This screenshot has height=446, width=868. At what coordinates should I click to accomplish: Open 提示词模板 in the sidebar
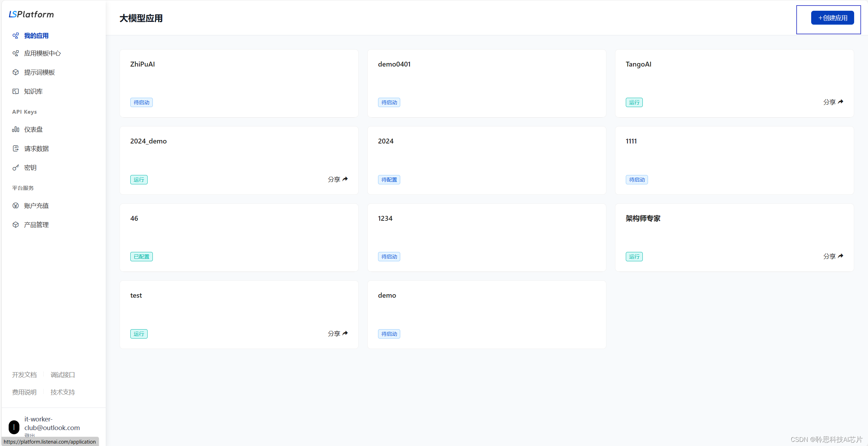coord(40,72)
